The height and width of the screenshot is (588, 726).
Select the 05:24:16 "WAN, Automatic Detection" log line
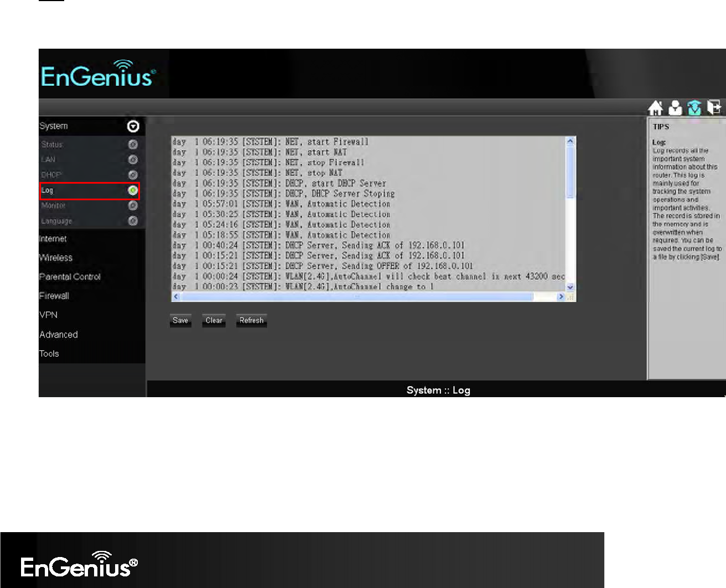(x=282, y=225)
